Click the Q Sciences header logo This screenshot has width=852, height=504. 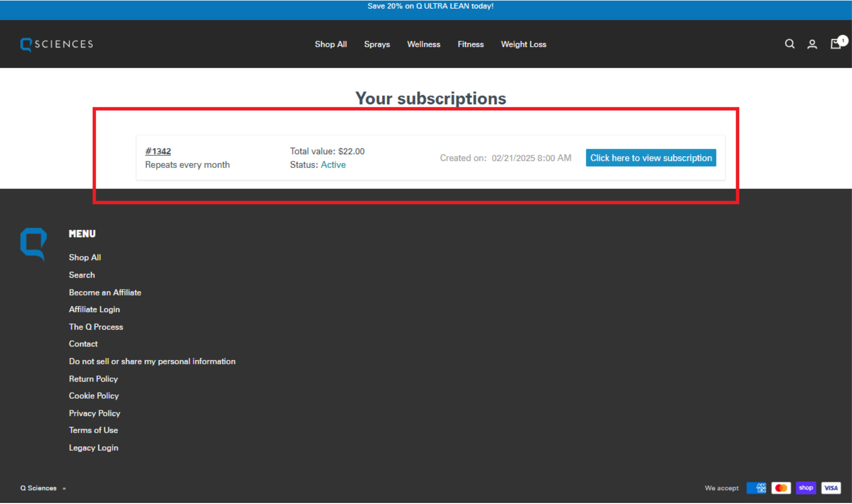tap(57, 45)
